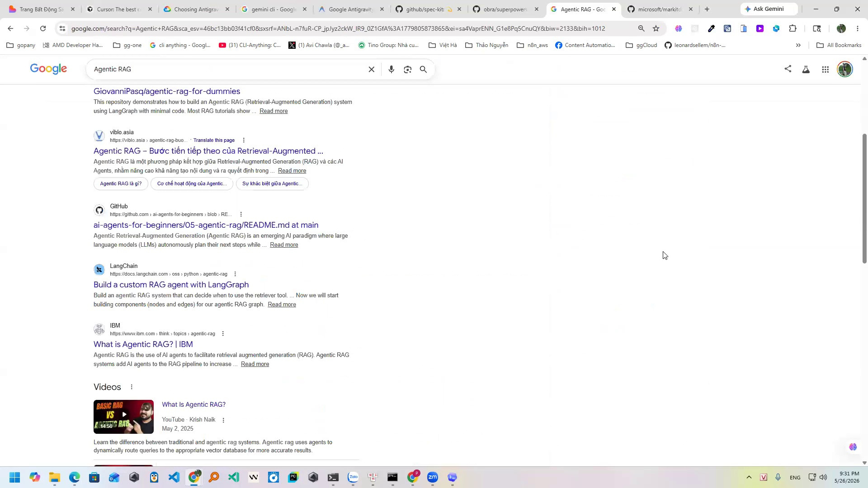Open the Việt Hà bookmark folder
The image size is (868, 488).
tap(443, 45)
